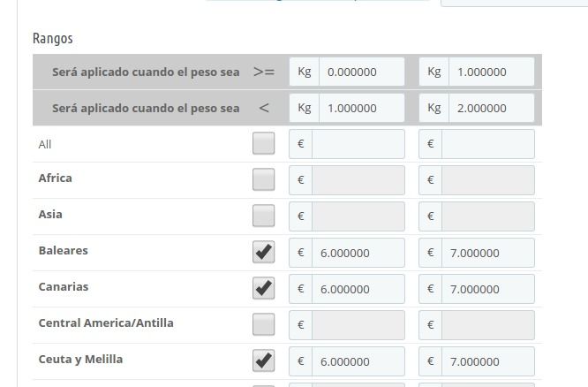Check the All zones checkbox
This screenshot has height=387, width=588.
[263, 143]
